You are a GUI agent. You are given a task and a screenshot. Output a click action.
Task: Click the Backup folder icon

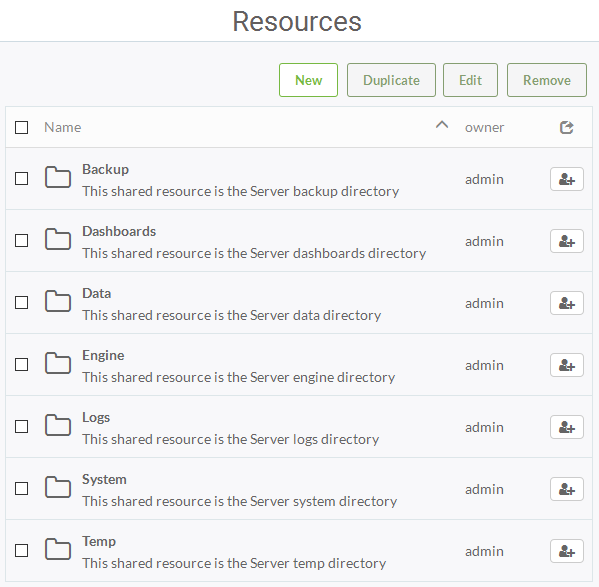[58, 177]
